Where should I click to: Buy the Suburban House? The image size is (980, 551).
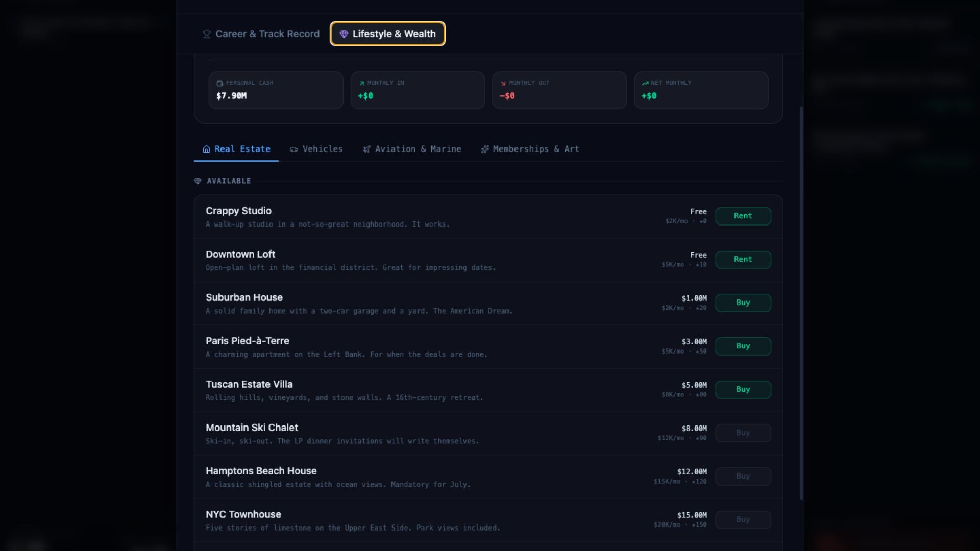point(743,303)
